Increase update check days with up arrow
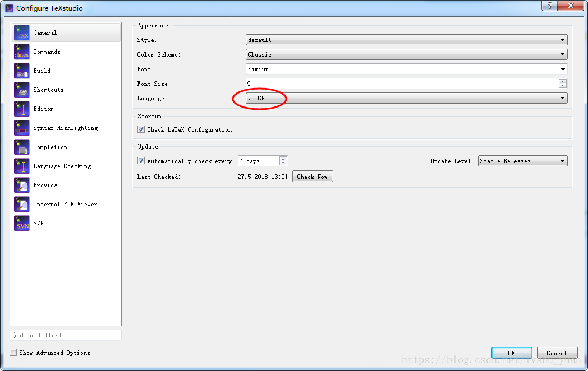The height and width of the screenshot is (371, 588). (x=283, y=159)
